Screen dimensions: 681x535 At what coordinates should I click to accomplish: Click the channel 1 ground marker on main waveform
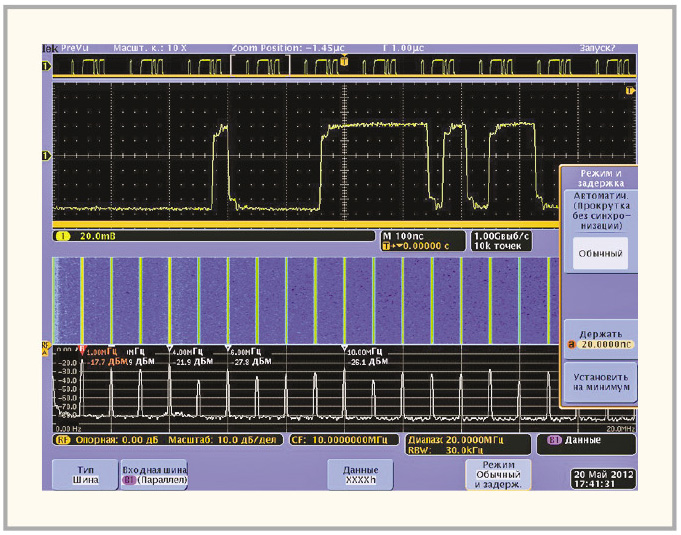pyautogui.click(x=45, y=156)
